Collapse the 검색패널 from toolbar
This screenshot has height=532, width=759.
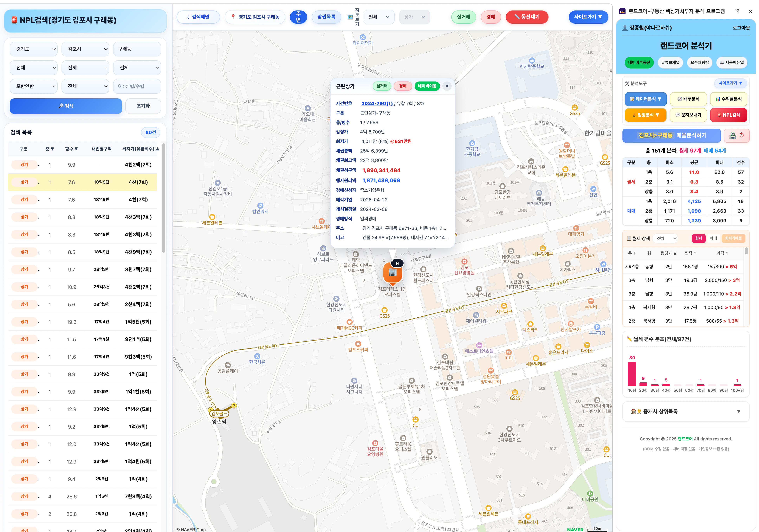tap(198, 17)
